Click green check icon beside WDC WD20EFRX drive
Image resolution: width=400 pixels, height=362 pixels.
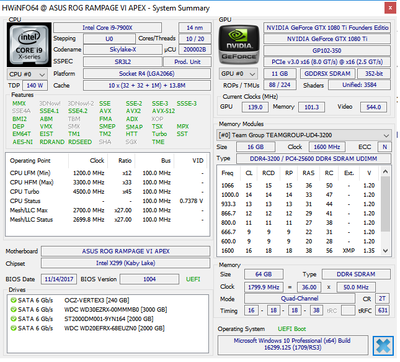pos(13,328)
